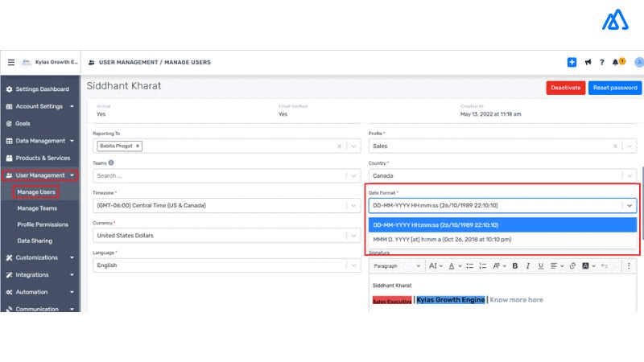Click the question mark help icon
Viewport: 644px width, 362px height.
(602, 62)
